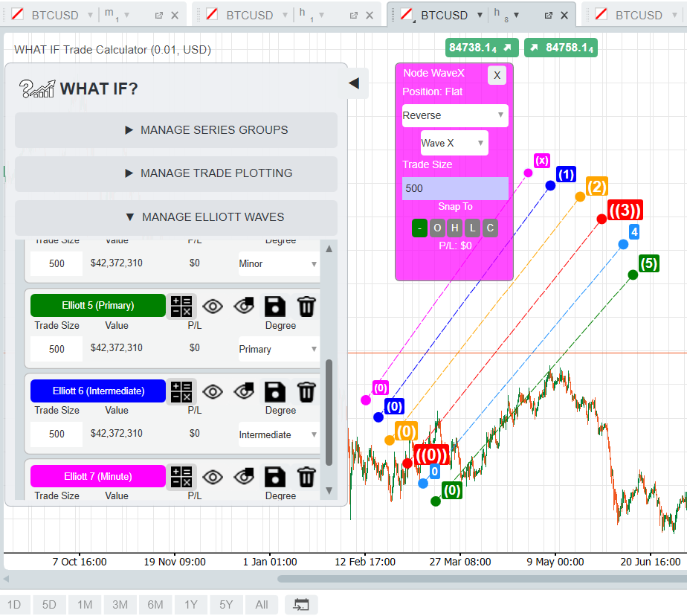This screenshot has width=687, height=616.
Task: Select the 3M time range
Action: pyautogui.click(x=120, y=605)
